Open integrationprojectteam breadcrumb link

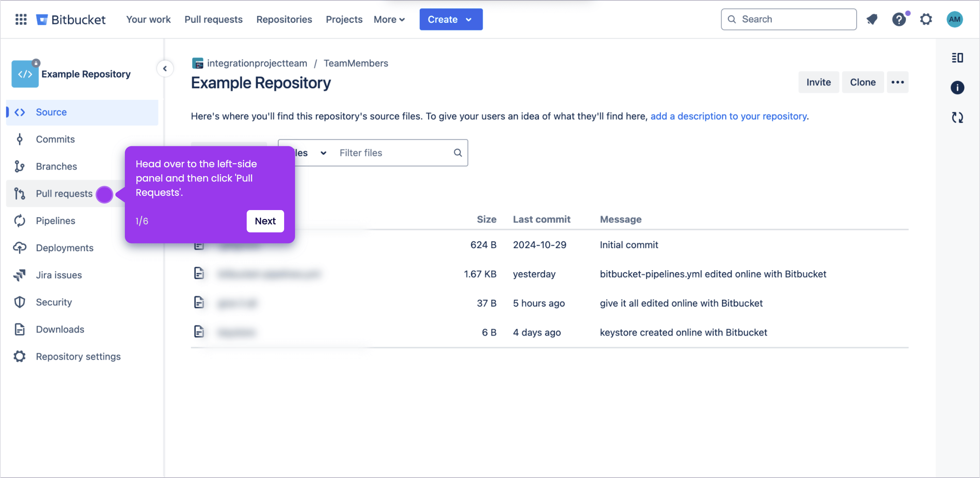257,63
